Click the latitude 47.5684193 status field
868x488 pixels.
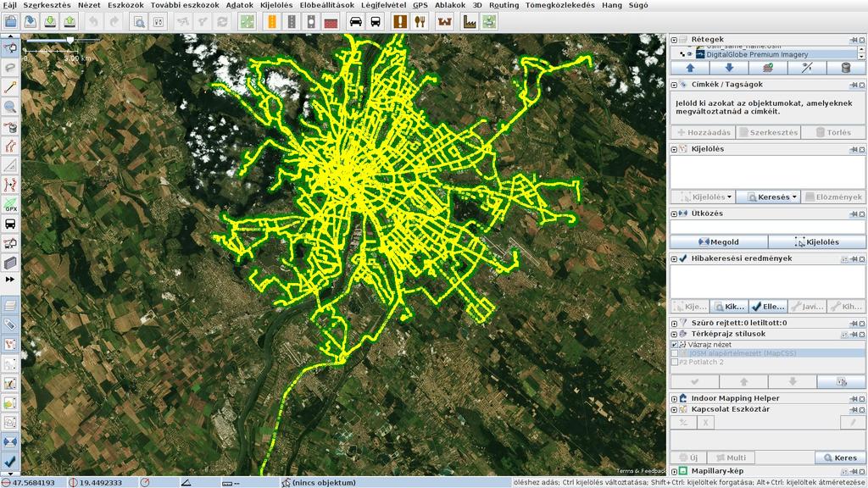point(34,482)
